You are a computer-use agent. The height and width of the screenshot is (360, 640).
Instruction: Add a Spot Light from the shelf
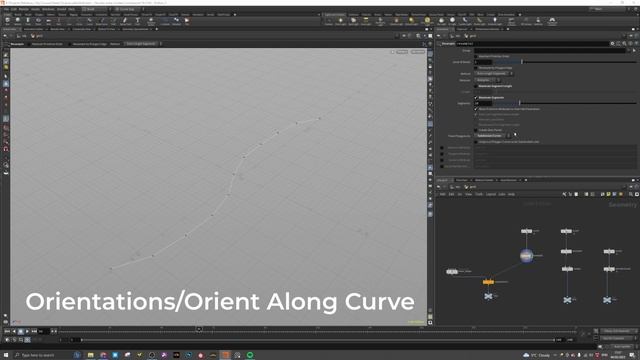(x=353, y=21)
